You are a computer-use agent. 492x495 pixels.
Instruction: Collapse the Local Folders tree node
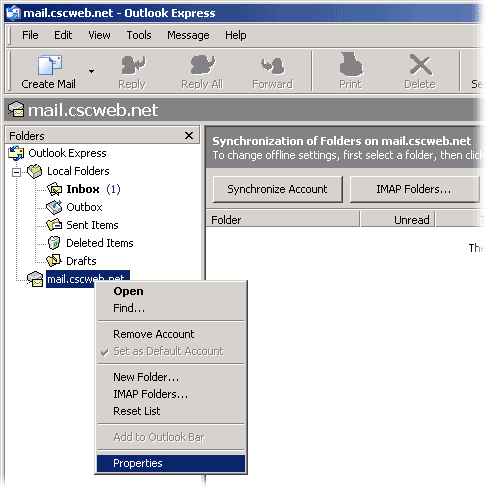point(16,172)
